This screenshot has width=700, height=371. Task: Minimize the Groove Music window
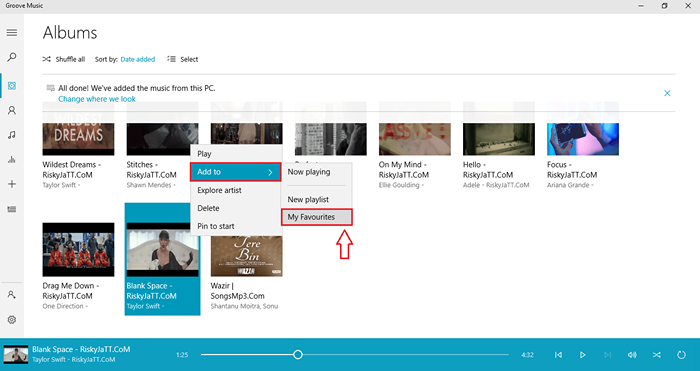[x=641, y=6]
